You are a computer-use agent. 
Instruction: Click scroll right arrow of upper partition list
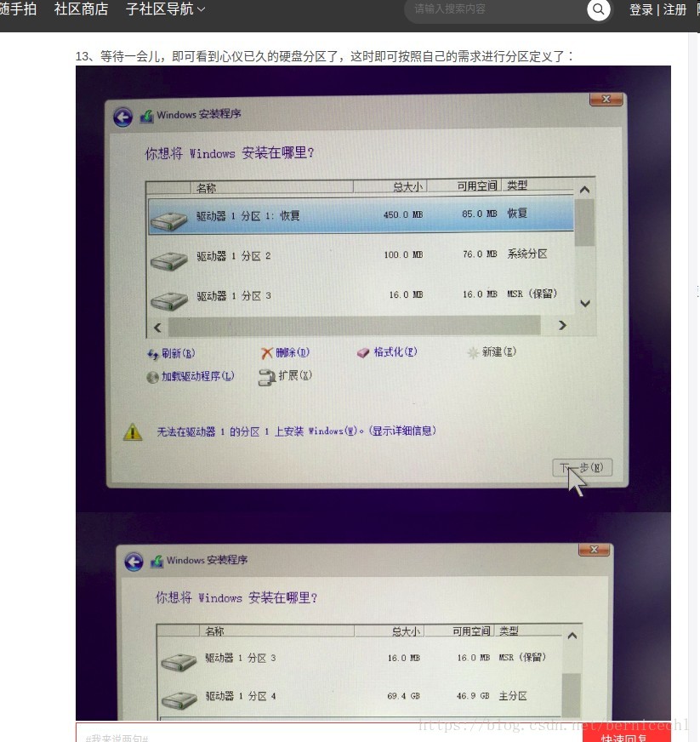point(562,325)
